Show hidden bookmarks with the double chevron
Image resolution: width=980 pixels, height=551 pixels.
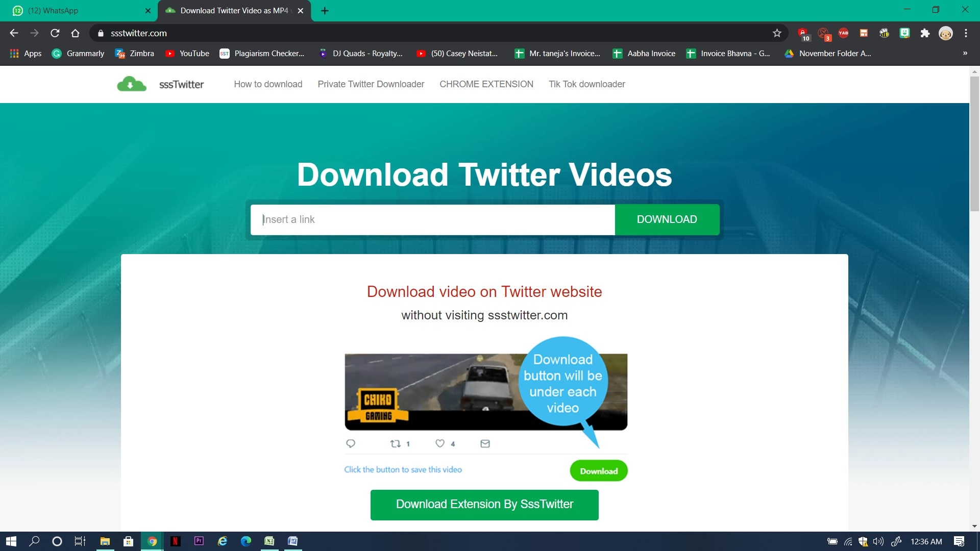click(965, 53)
